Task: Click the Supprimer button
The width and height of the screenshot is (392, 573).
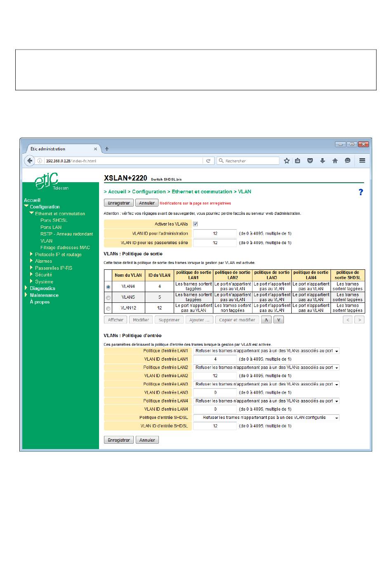Action: [169, 320]
